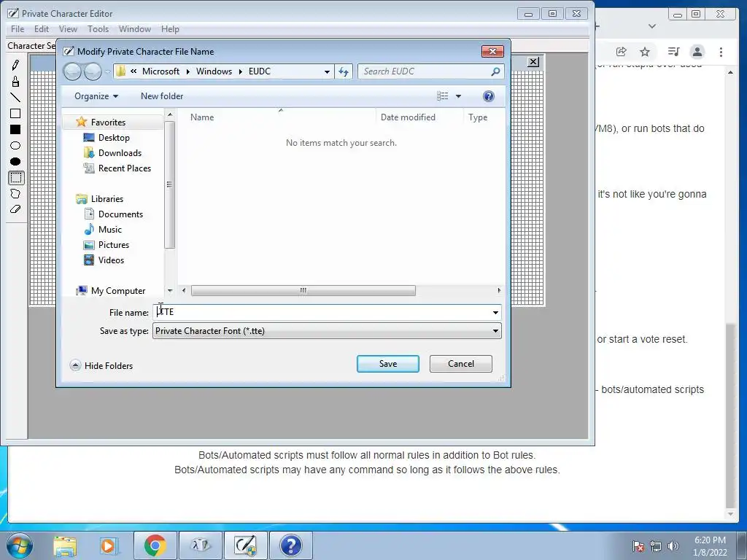Image resolution: width=747 pixels, height=560 pixels.
Task: Click the navigation pane vertical scrollbar
Action: (x=169, y=184)
